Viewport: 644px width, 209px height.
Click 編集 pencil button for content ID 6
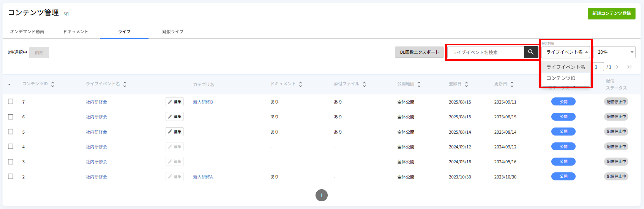pyautogui.click(x=174, y=117)
